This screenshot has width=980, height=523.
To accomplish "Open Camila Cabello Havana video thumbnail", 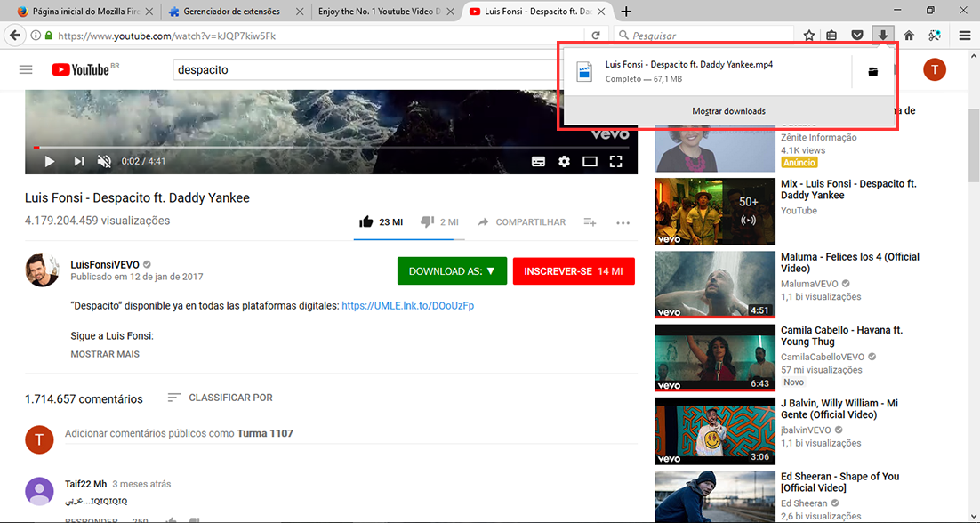I will [x=715, y=358].
